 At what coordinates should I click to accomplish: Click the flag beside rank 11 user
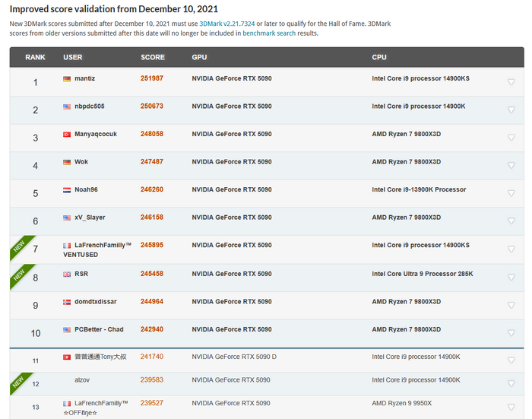[67, 357]
